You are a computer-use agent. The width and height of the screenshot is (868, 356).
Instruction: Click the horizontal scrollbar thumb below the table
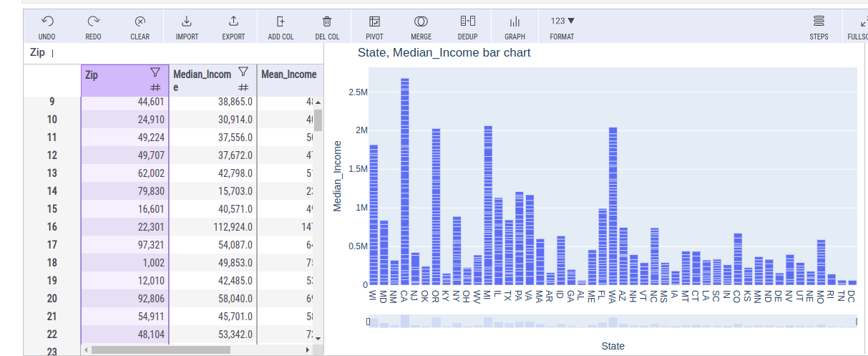pyautogui.click(x=161, y=350)
